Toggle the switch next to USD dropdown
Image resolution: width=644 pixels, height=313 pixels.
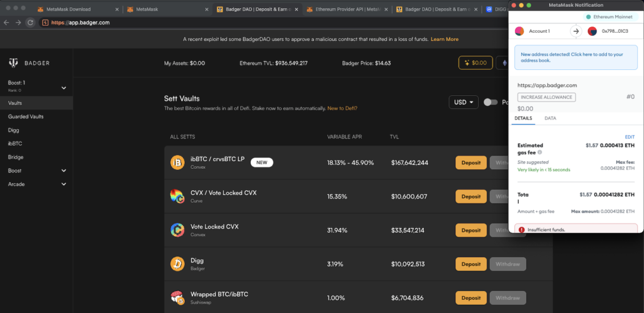(491, 102)
